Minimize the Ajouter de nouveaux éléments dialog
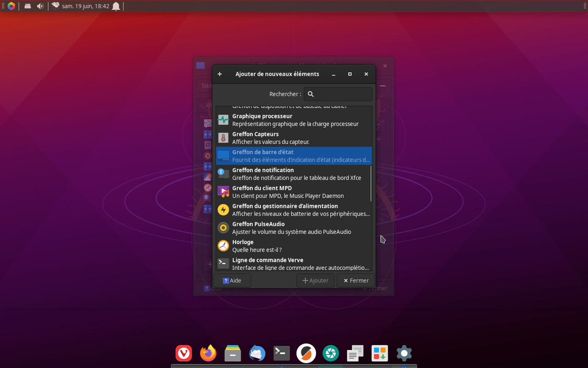 (334, 74)
